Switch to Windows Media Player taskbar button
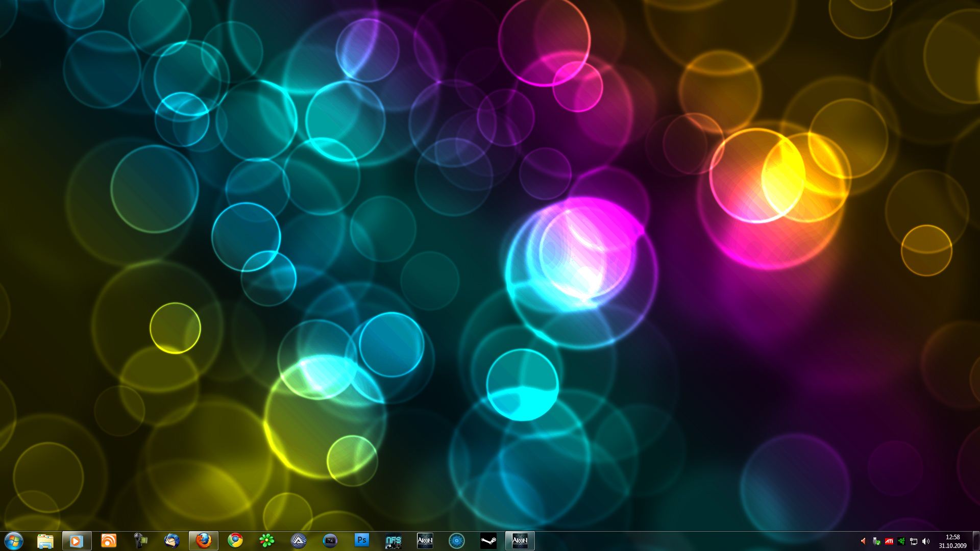Image resolution: width=980 pixels, height=551 pixels. (77, 540)
